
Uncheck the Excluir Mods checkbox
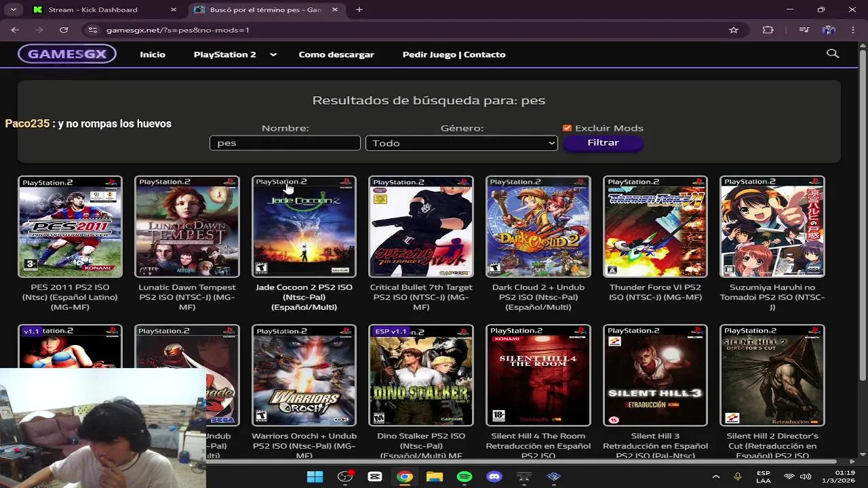(568, 128)
